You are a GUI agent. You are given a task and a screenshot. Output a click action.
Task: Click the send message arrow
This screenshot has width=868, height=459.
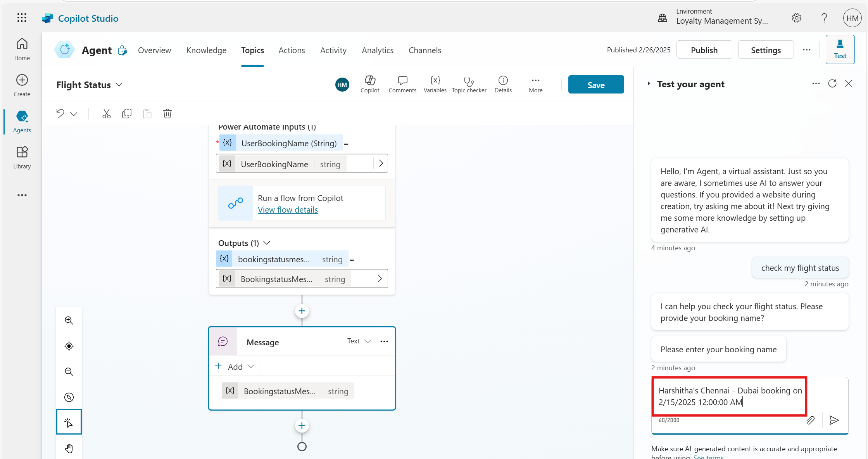(x=834, y=420)
